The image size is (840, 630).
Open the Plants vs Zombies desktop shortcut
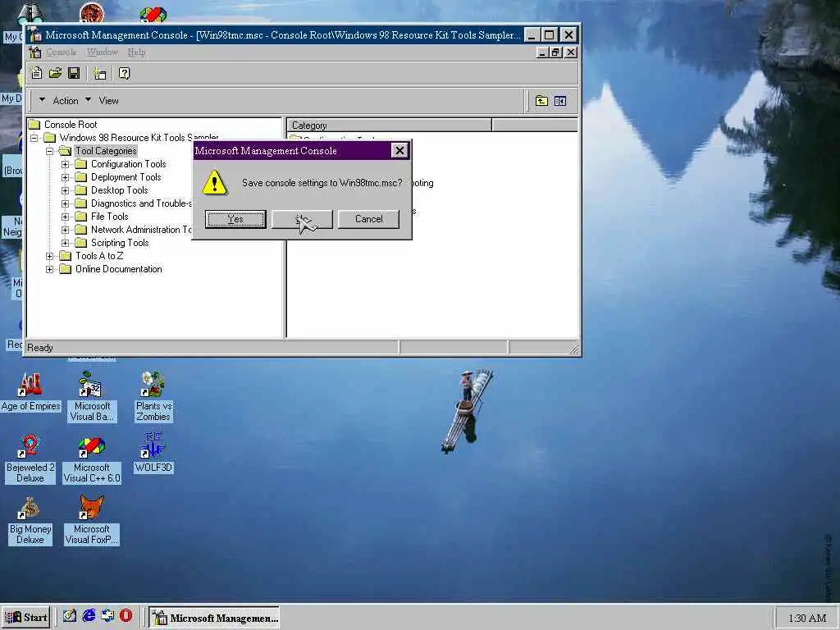click(x=153, y=397)
